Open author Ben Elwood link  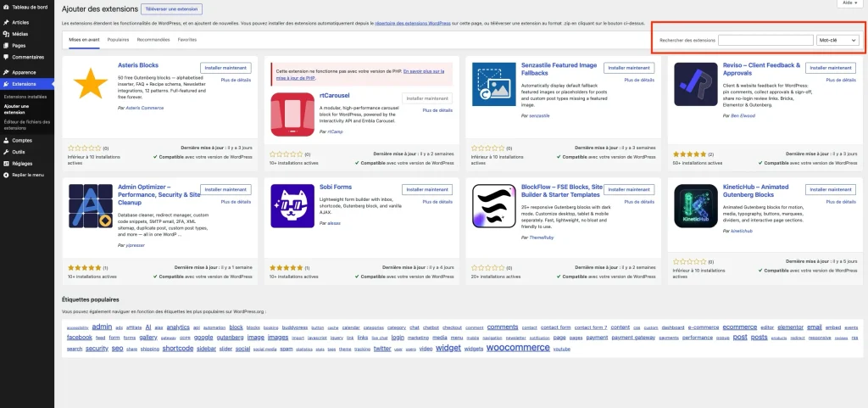pos(743,115)
